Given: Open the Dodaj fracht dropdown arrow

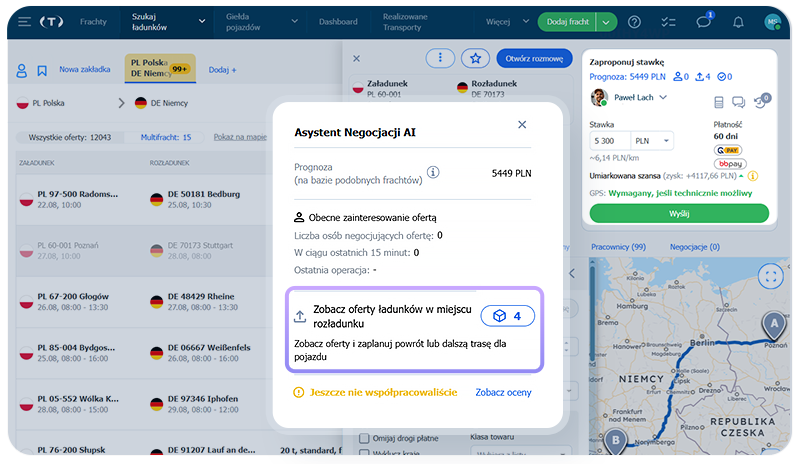Looking at the screenshot, I should [606, 22].
